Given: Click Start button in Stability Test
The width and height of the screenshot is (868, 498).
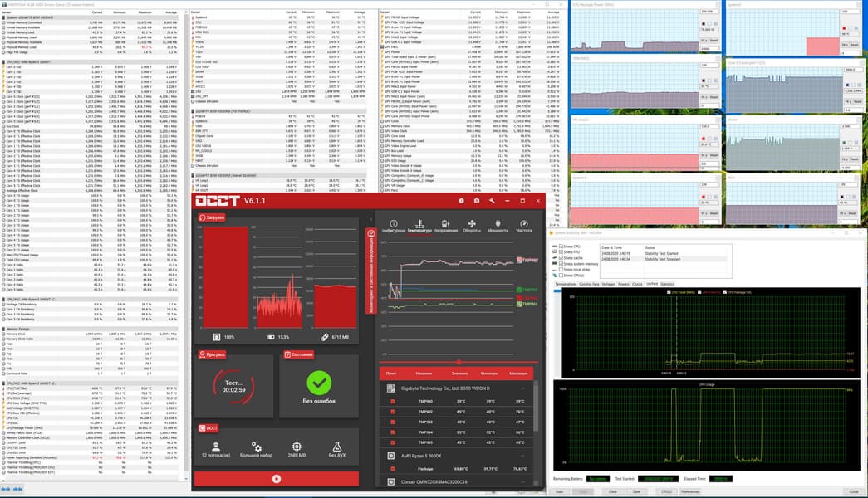Looking at the screenshot, I should [560, 491].
